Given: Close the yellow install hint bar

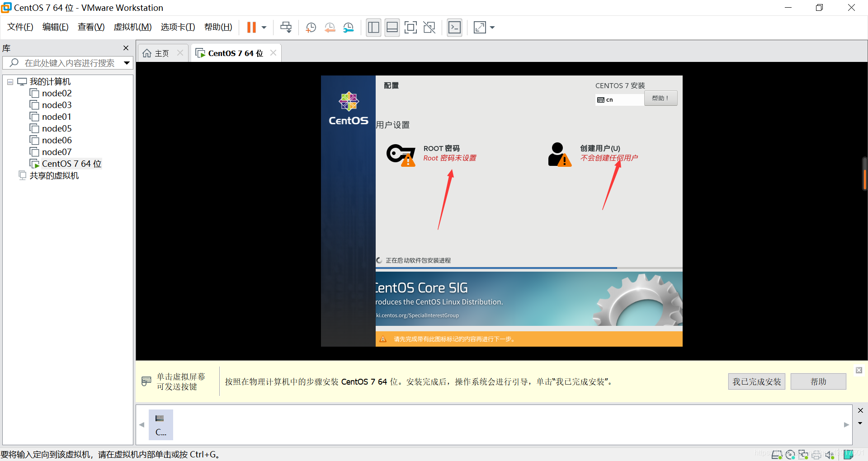Looking at the screenshot, I should tap(859, 371).
